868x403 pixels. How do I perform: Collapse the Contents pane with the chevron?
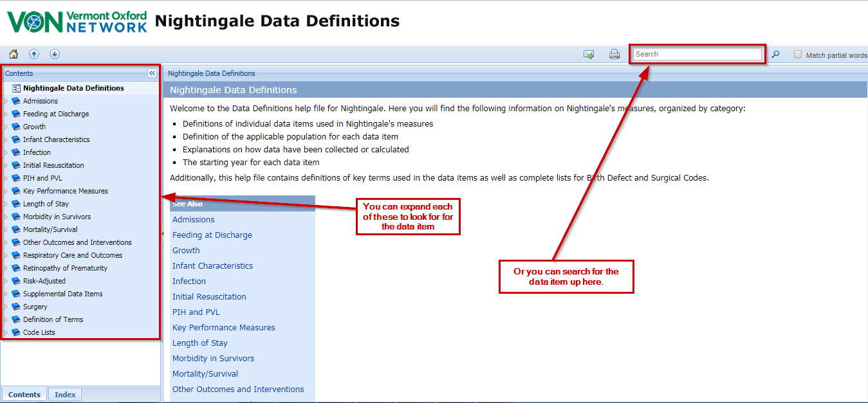[x=152, y=73]
